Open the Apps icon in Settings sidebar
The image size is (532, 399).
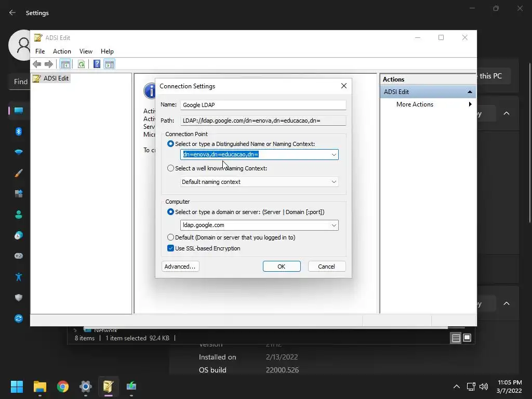coord(19,194)
